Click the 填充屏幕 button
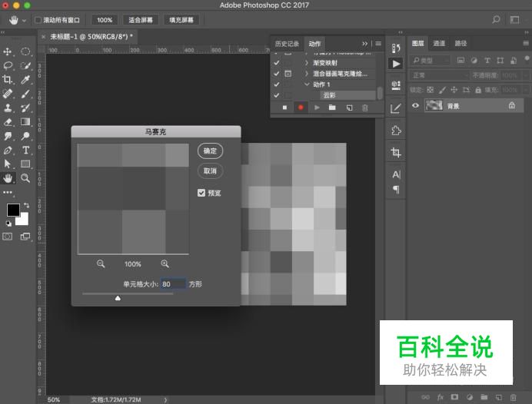The width and height of the screenshot is (532, 404). tap(181, 20)
